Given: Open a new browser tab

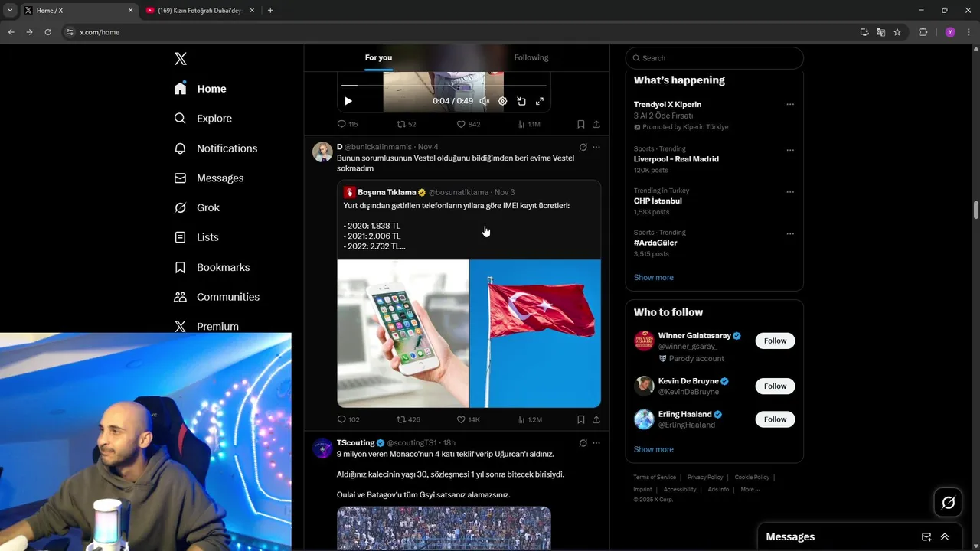Looking at the screenshot, I should coord(270,11).
